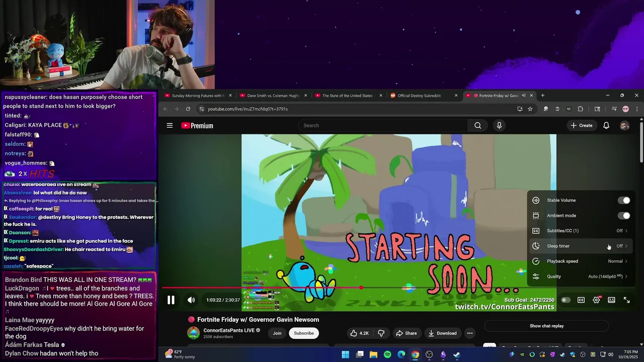Go back in browser history
Screen dimensions: 644x362
click(166, 109)
